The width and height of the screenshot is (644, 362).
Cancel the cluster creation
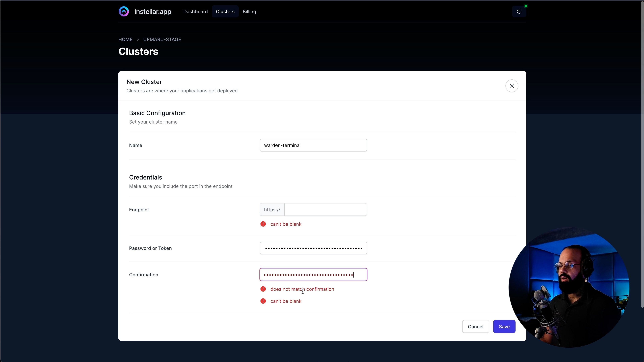point(475,326)
